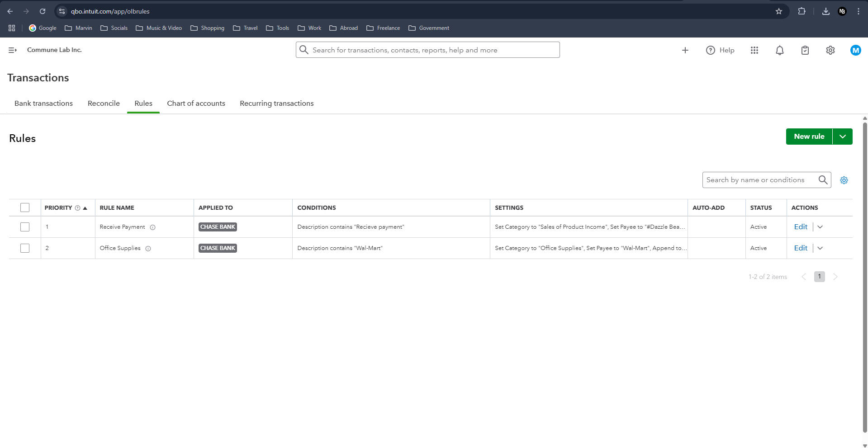The height and width of the screenshot is (448, 868).
Task: Edit the Office Supplies rule
Action: click(801, 248)
